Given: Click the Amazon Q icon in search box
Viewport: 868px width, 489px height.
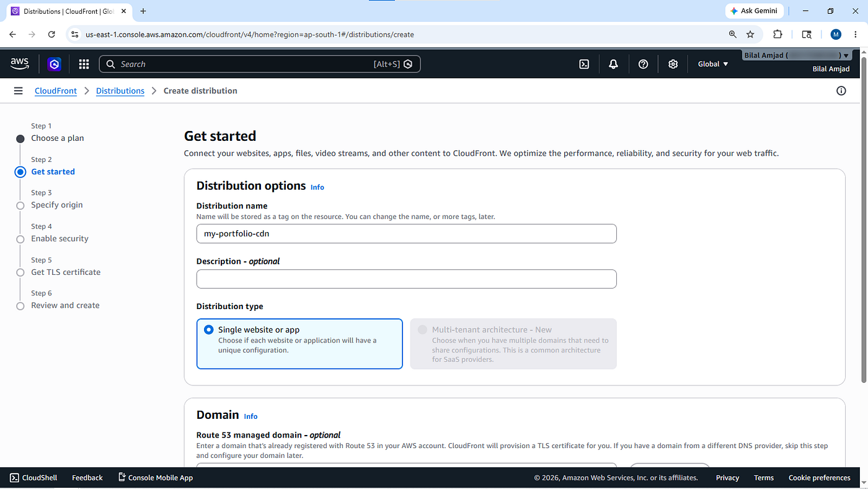Looking at the screenshot, I should coord(408,64).
